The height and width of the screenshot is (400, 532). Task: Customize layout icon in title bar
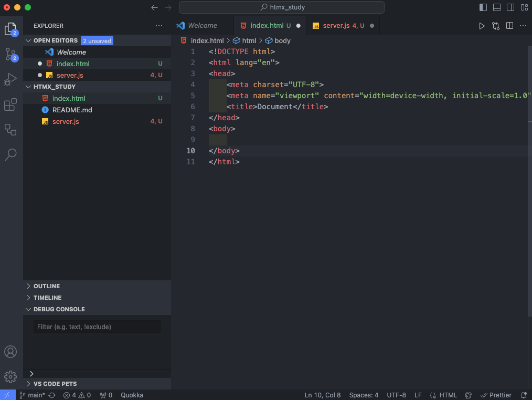coord(524,7)
